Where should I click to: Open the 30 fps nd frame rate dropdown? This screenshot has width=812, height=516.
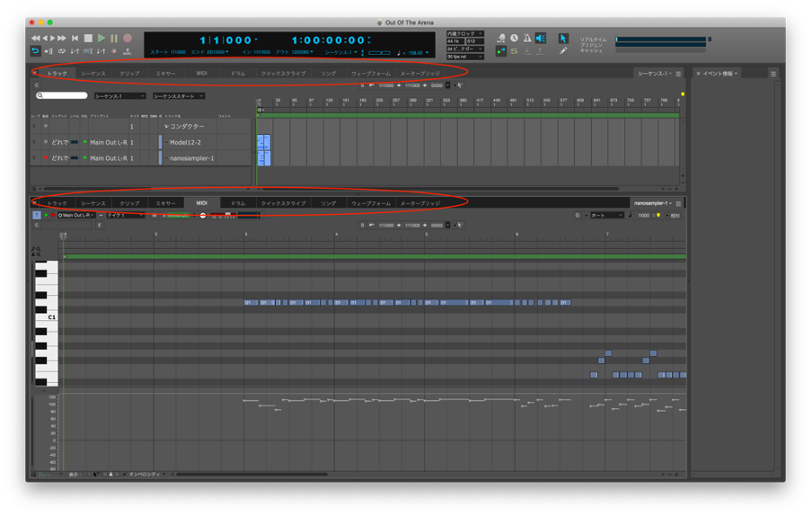click(465, 57)
